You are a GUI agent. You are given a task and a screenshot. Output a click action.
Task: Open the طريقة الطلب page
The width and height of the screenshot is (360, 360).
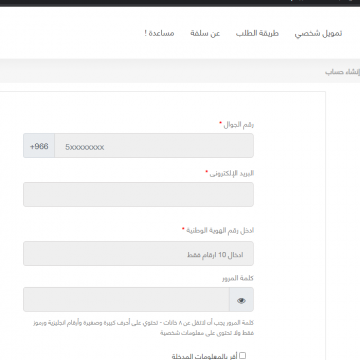257,33
